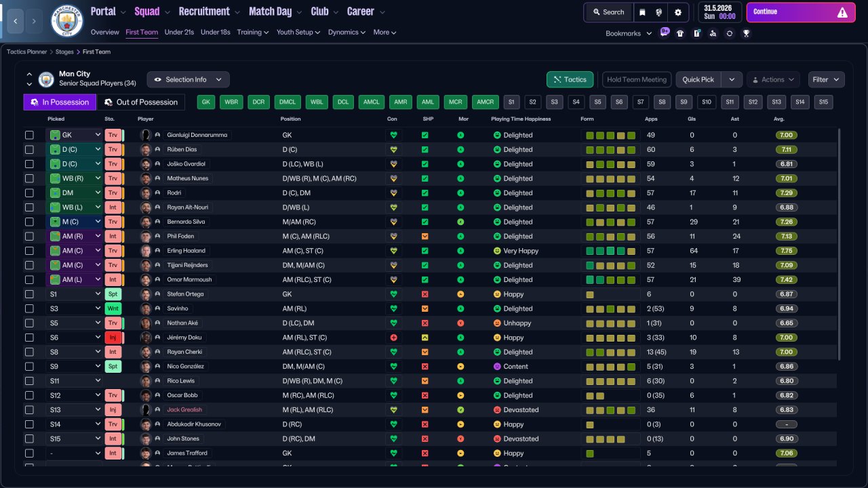
Task: Click the circular refresh icon in bookmarks bar
Action: [730, 33]
